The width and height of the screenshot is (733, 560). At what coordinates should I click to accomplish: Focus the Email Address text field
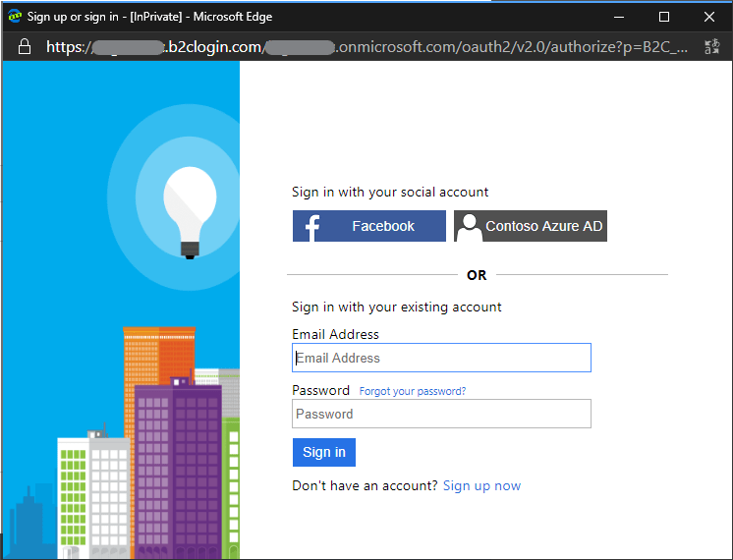[x=441, y=358]
